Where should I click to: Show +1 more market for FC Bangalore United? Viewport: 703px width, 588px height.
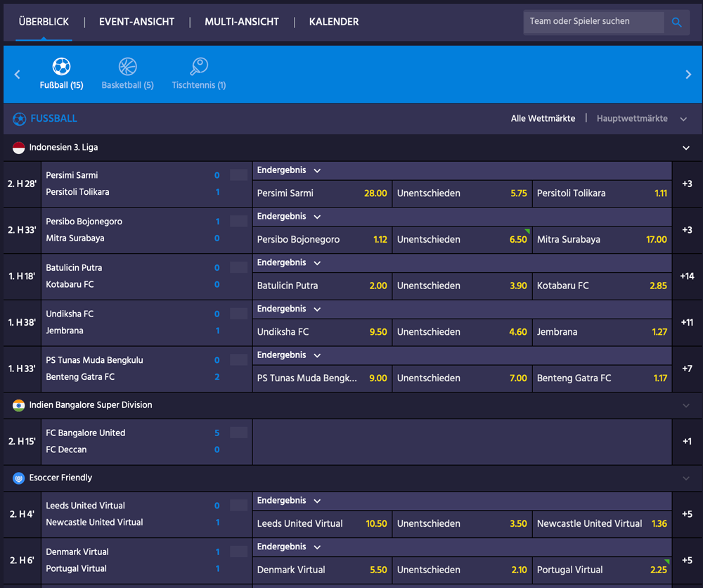point(688,442)
